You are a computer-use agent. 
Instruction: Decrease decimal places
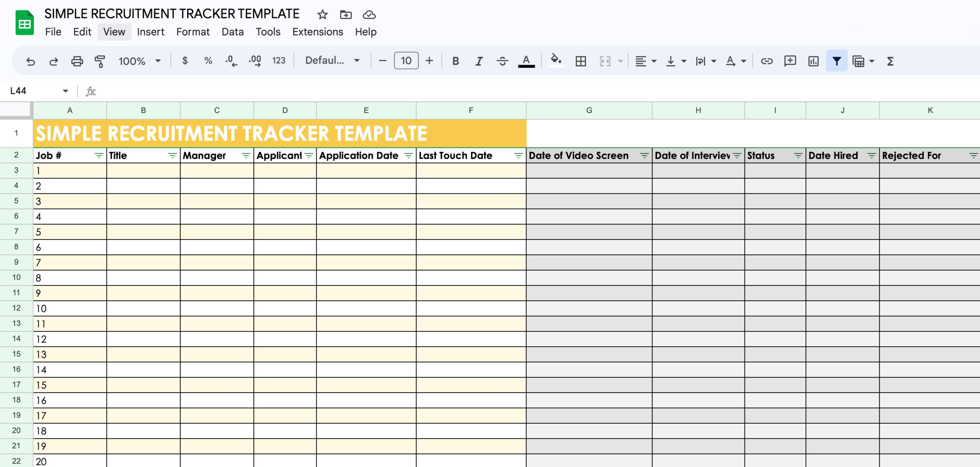(231, 61)
